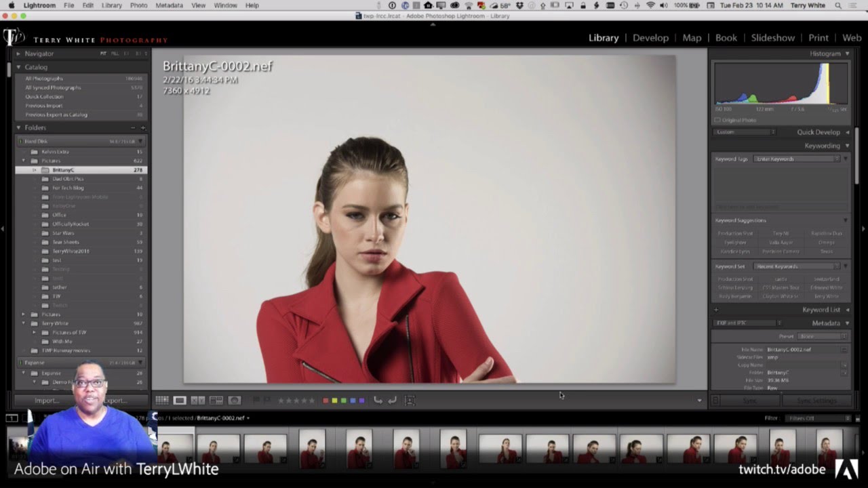Image resolution: width=868 pixels, height=488 pixels.
Task: Open the Keyword Set dropdown
Action: pos(797,266)
